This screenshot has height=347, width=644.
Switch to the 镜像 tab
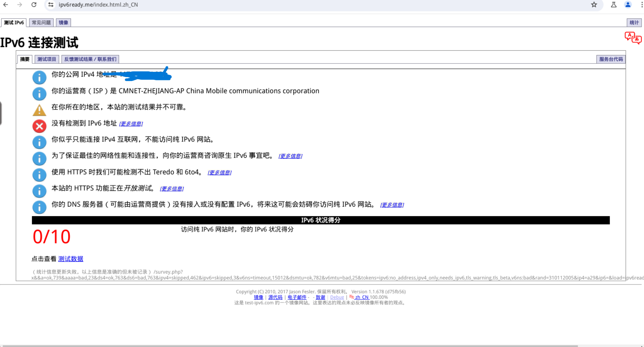coord(63,23)
